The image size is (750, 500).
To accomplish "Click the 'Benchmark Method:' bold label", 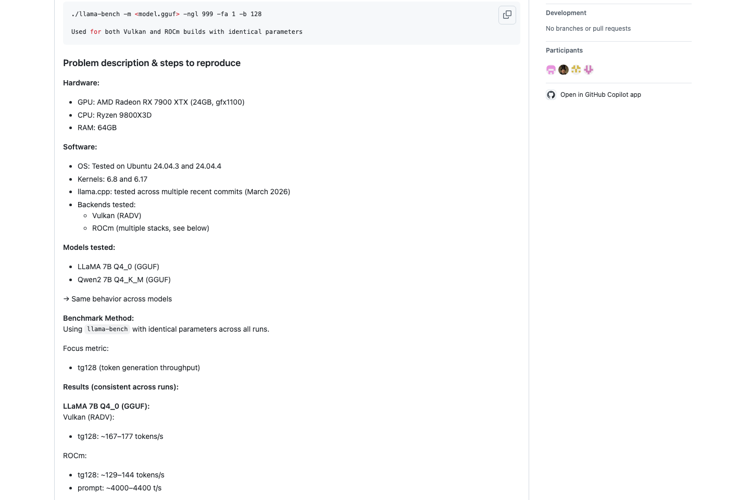I will (x=99, y=318).
